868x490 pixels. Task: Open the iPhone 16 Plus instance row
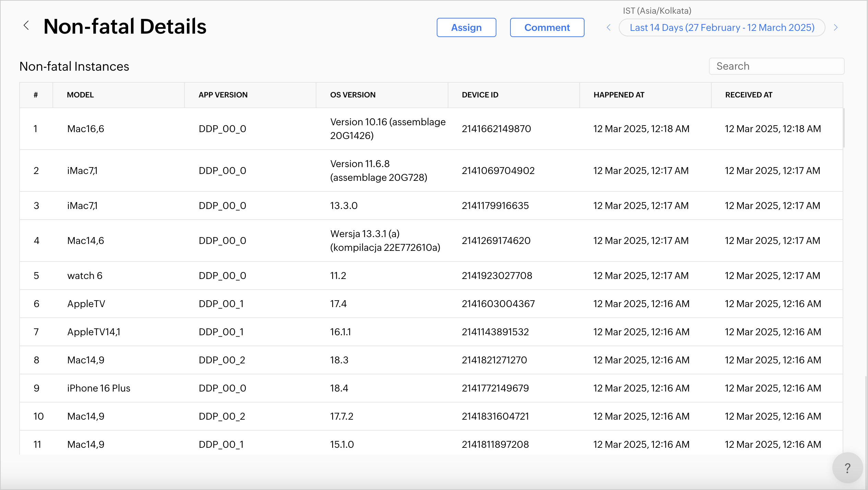pyautogui.click(x=99, y=388)
